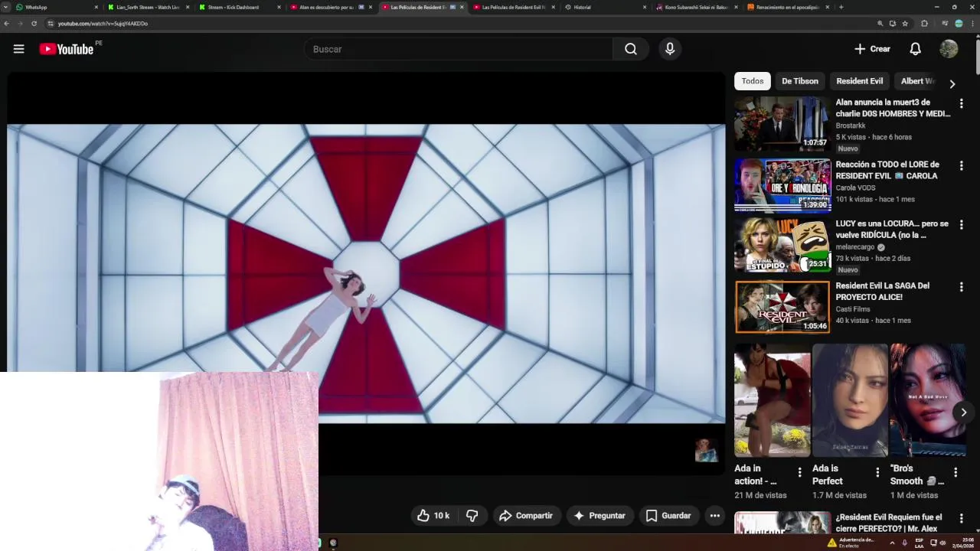
Task: Open the Alan anuncia la muert3 video thumbnail
Action: coord(782,123)
